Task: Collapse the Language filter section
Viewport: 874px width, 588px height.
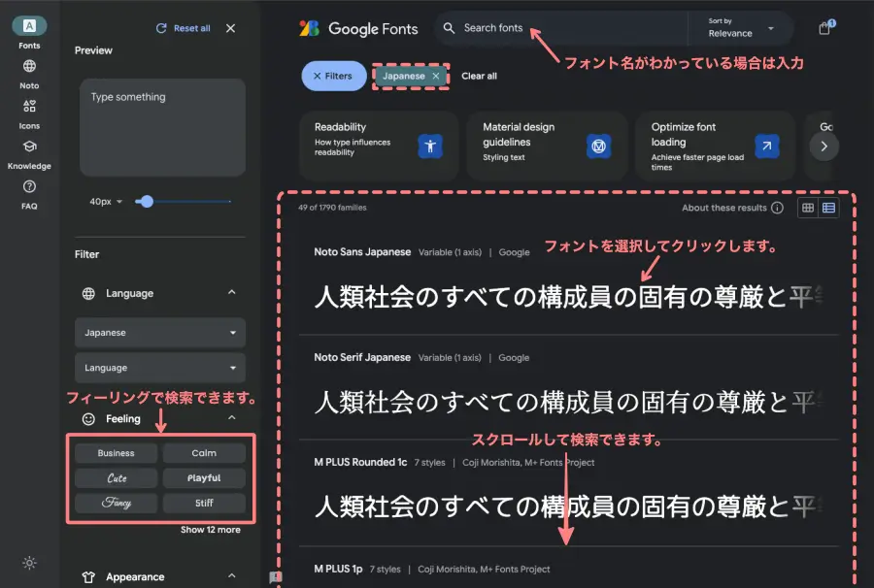Action: click(231, 293)
